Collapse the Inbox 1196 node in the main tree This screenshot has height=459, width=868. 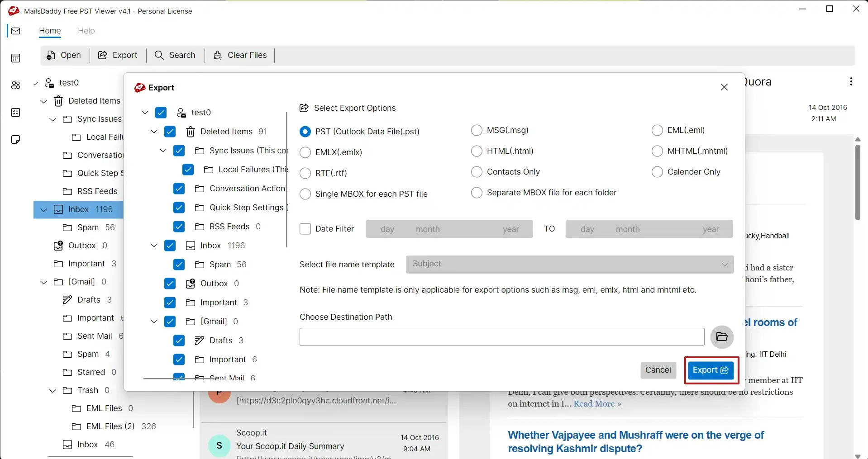(44, 209)
